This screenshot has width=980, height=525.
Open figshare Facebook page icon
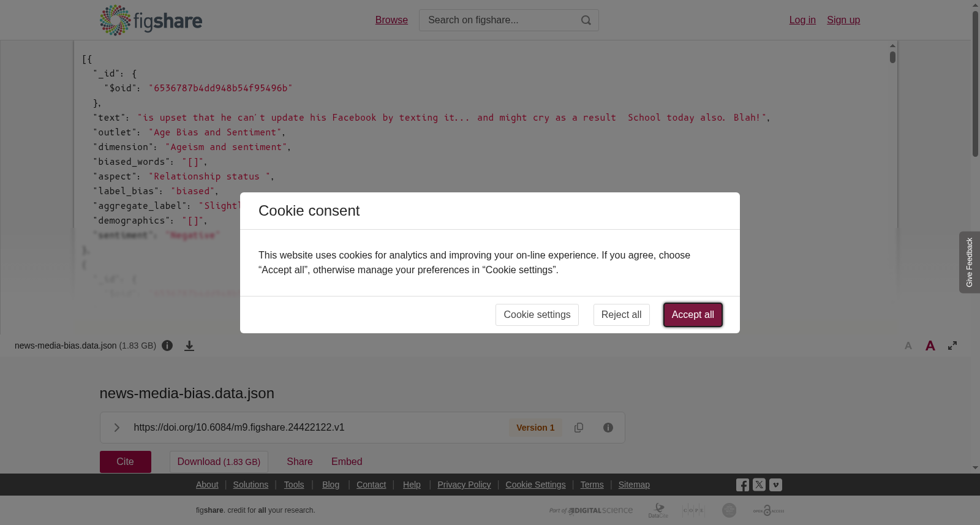(x=742, y=485)
